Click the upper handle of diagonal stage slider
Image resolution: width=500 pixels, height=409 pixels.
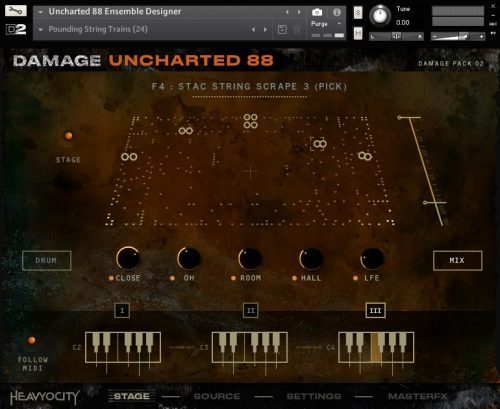[409, 117]
